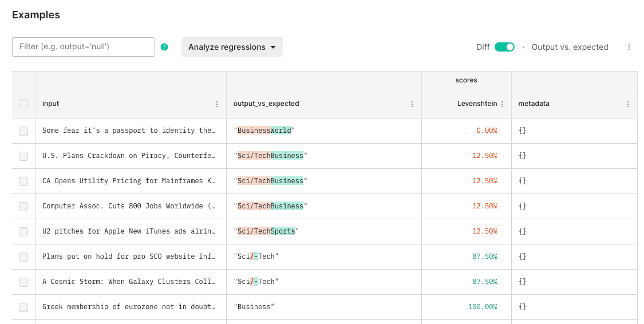The image size is (644, 324).
Task: Click the green filter help question icon
Action: (164, 47)
